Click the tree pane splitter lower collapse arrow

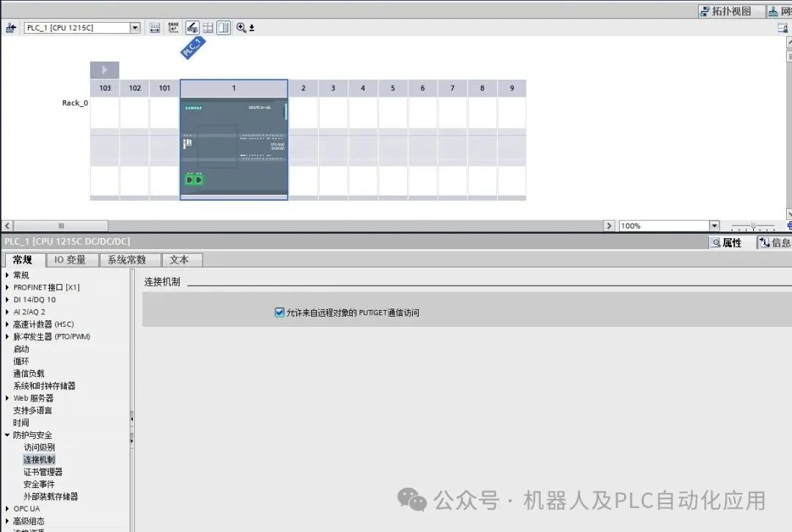pyautogui.click(x=132, y=440)
